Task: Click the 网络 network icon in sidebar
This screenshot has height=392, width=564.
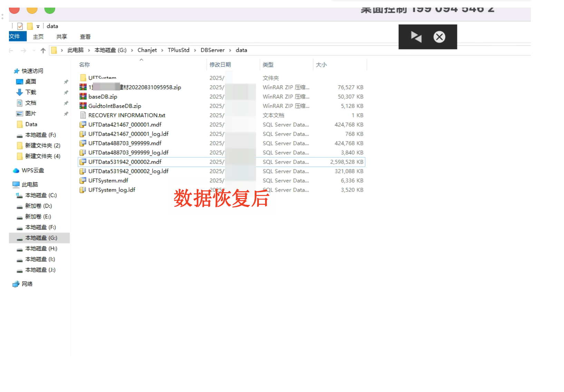Action: (16, 284)
